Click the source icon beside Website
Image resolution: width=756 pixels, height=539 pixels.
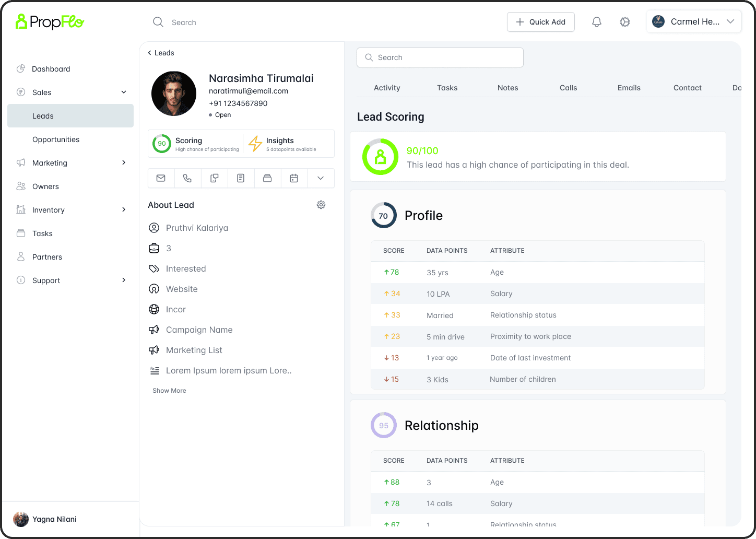point(154,289)
